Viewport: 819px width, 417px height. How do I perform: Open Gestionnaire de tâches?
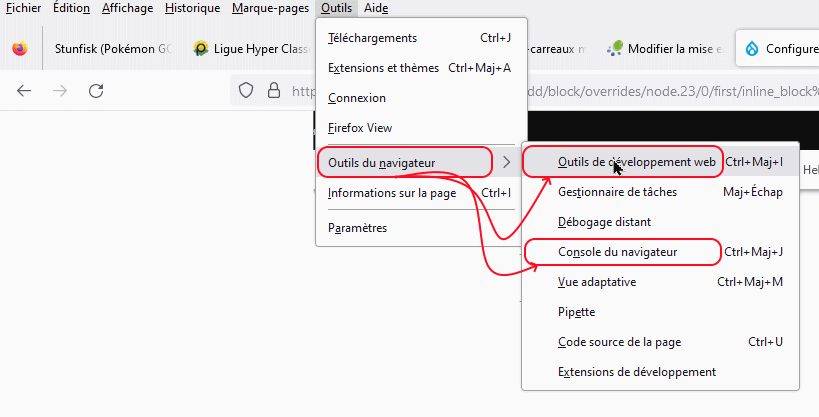[660, 192]
